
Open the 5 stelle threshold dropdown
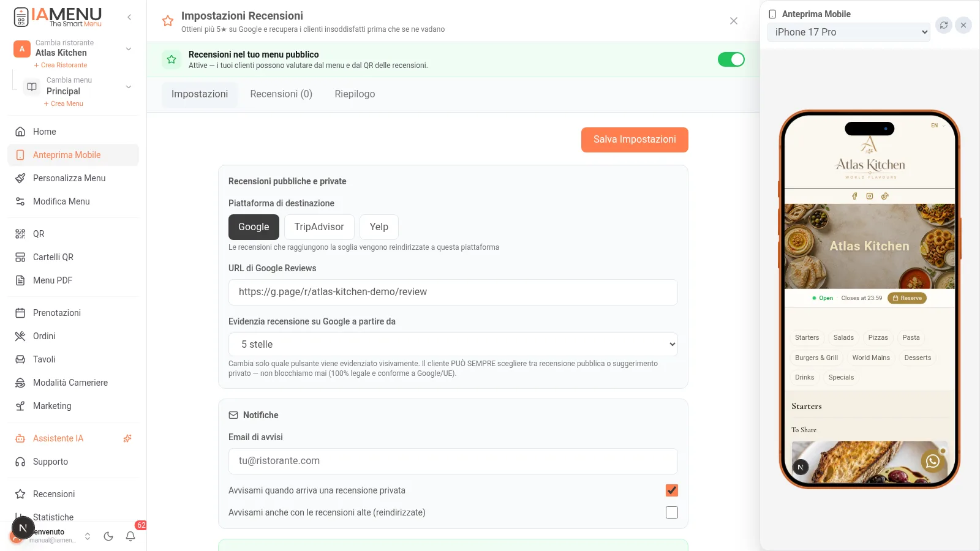[453, 345]
